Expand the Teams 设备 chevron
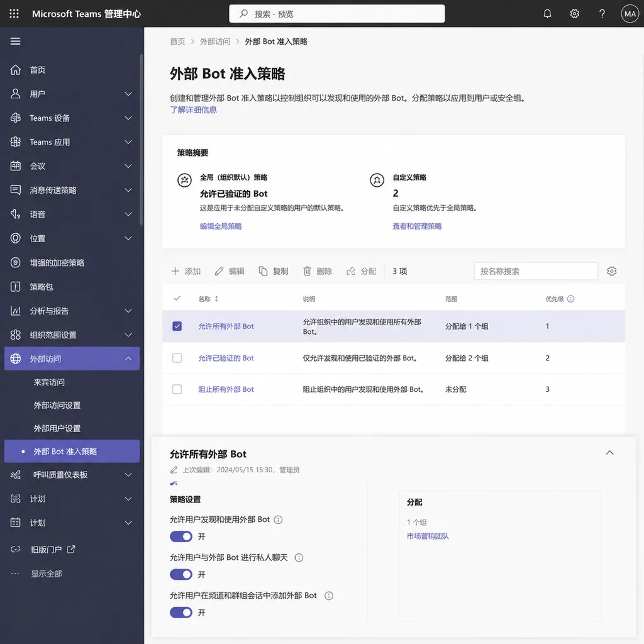This screenshot has height=644, width=644. tap(128, 118)
